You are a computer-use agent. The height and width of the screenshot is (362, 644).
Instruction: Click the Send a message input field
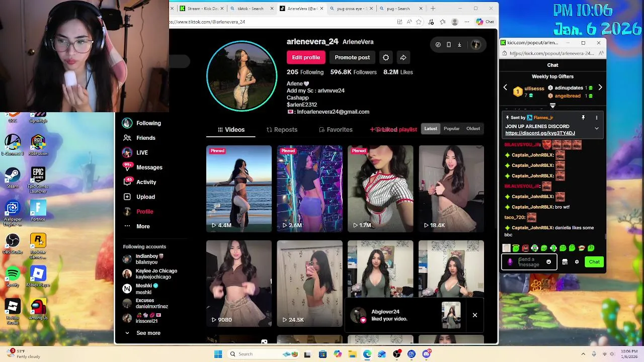coord(529,262)
